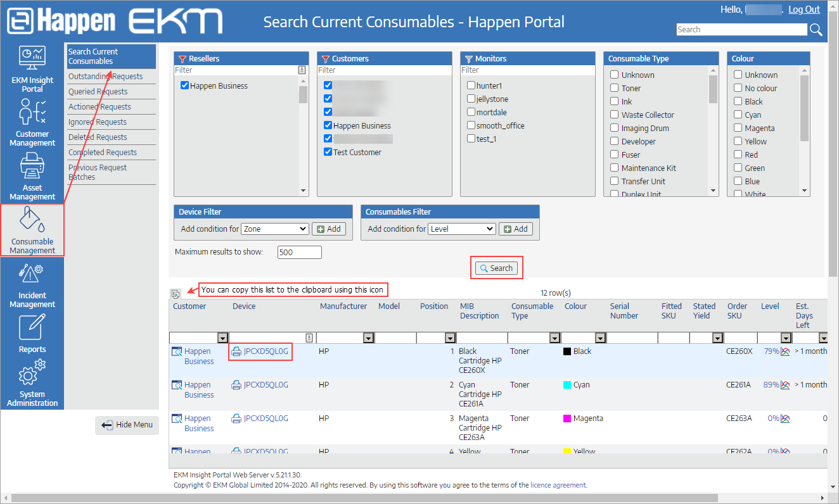This screenshot has height=504, width=839.
Task: Open the Reports section
Action: 32,328
